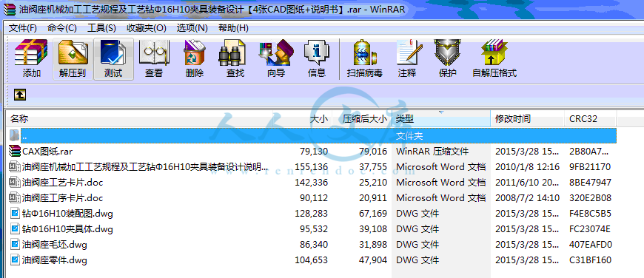This screenshot has height=278, width=644.
Task: Click the CRC32 value C31BF160
Action: tap(590, 260)
